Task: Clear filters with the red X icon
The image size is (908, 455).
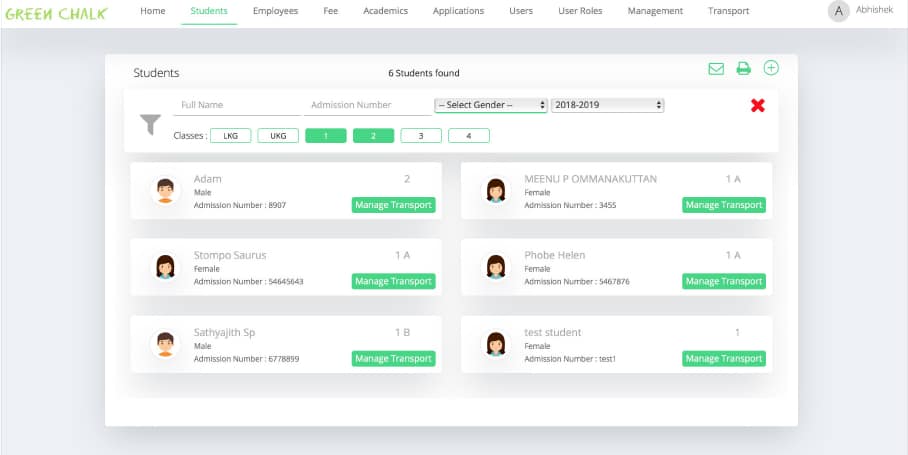Action: pos(757,105)
